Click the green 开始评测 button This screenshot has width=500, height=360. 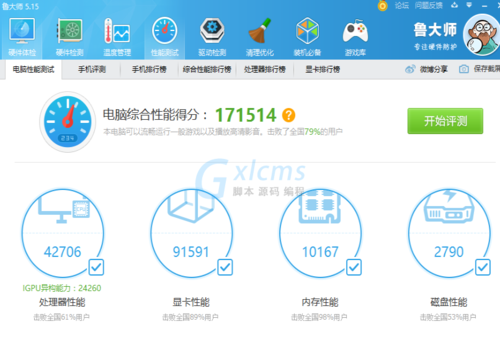coord(445,121)
